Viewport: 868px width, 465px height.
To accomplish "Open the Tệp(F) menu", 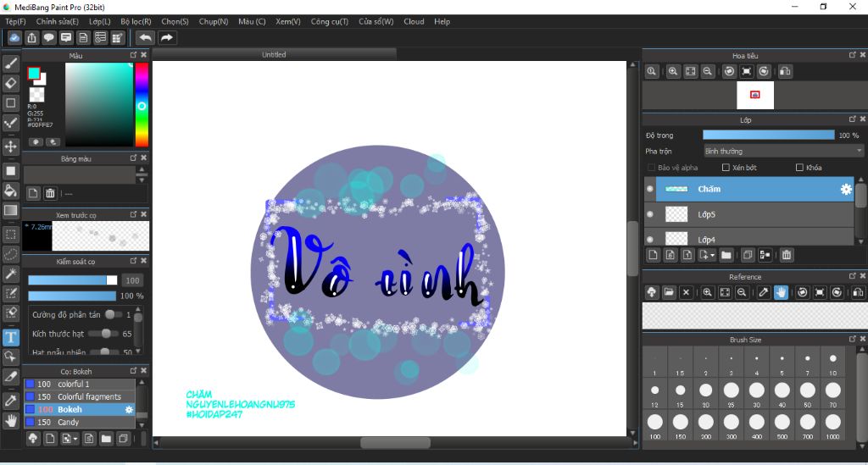I will [15, 21].
